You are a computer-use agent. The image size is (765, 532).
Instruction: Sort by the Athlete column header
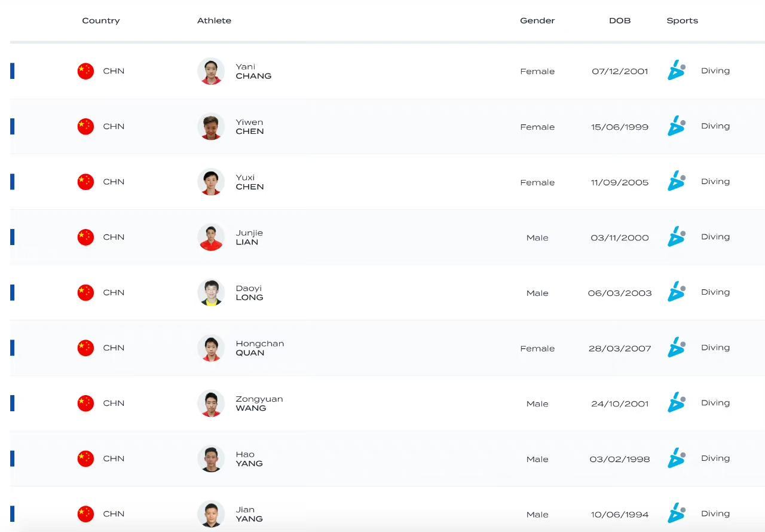(214, 20)
